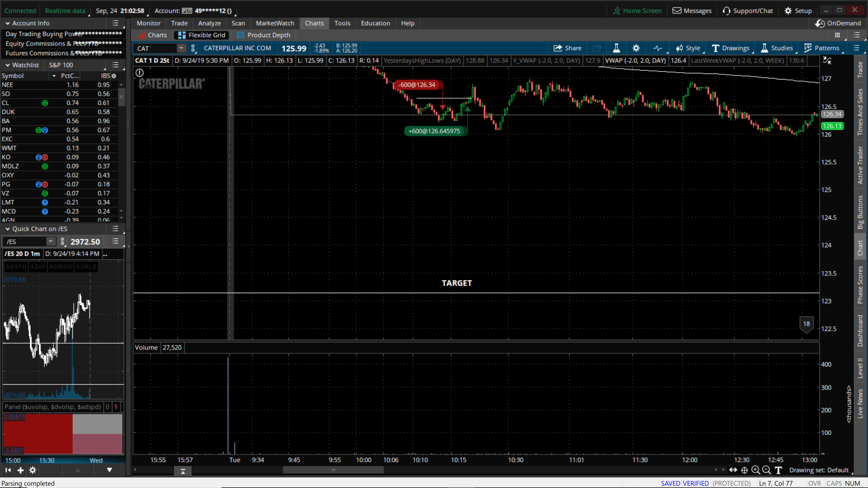Open the Studies menu
This screenshot has width=868, height=488.
click(777, 48)
